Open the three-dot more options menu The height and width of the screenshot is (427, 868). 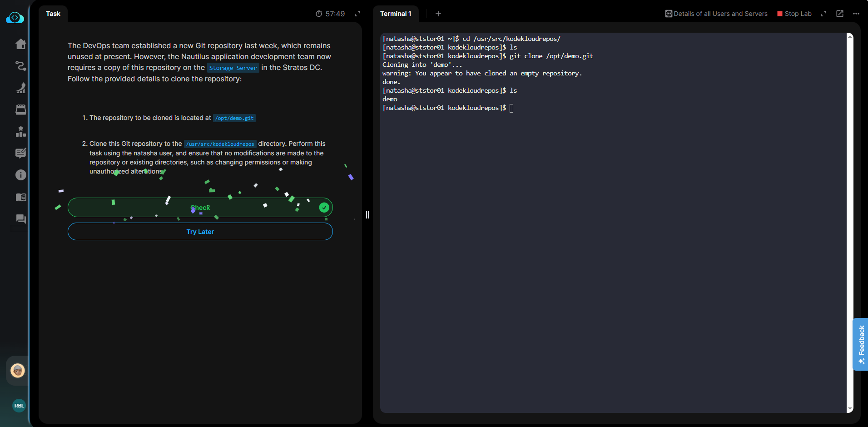coord(856,14)
